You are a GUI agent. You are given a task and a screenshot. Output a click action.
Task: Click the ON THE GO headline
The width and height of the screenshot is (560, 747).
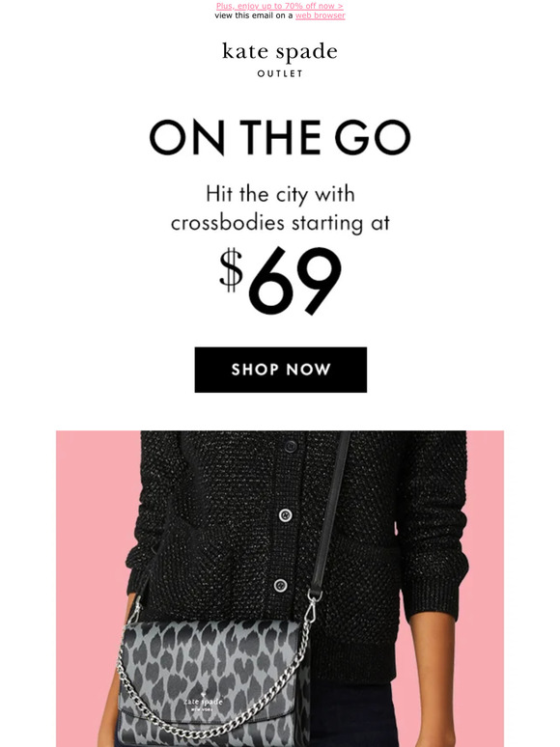pyautogui.click(x=280, y=137)
